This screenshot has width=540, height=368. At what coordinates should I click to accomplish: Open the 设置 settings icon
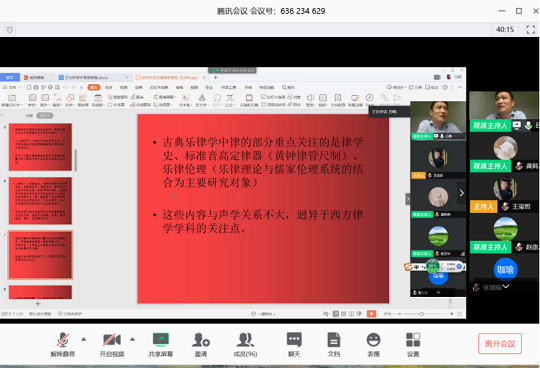click(413, 344)
